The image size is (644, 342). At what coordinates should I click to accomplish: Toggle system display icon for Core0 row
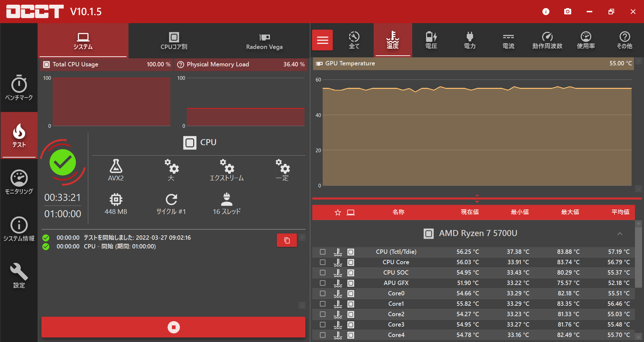(351, 293)
